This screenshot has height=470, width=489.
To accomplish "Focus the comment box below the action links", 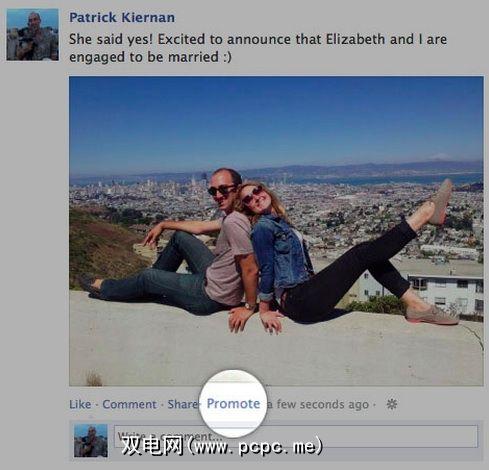I will pyautogui.click(x=296, y=436).
